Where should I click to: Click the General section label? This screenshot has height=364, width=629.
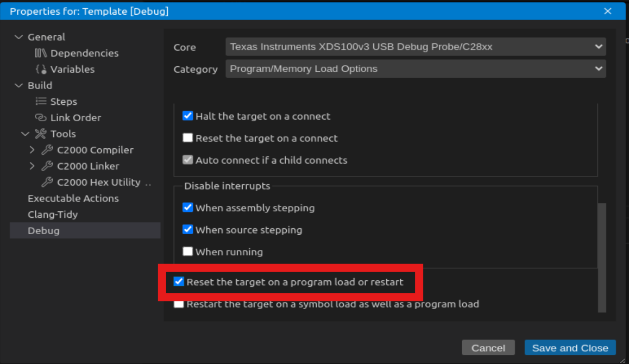pyautogui.click(x=46, y=37)
